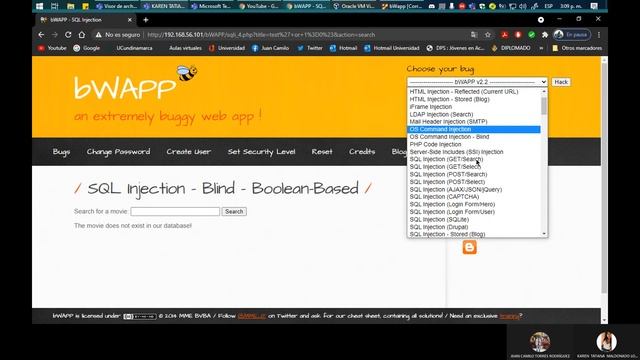Viewport: 640px width, 360px height.
Task: Switch to the Oracle VM VirtualBox taskbar window
Action: coord(354,6)
